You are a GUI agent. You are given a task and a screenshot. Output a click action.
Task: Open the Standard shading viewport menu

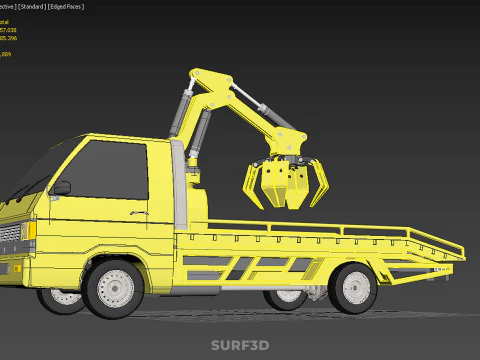coord(32,7)
